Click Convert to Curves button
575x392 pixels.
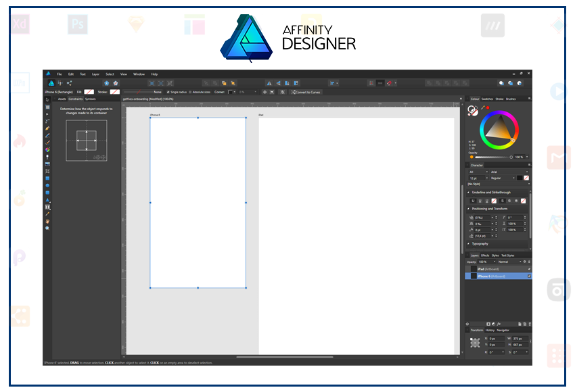click(306, 92)
